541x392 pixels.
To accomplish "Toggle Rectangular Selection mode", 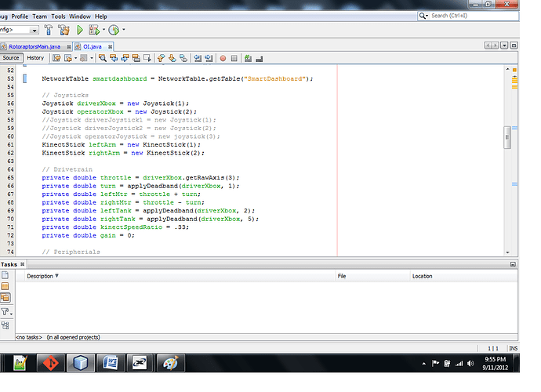I will pyautogui.click(x=147, y=58).
